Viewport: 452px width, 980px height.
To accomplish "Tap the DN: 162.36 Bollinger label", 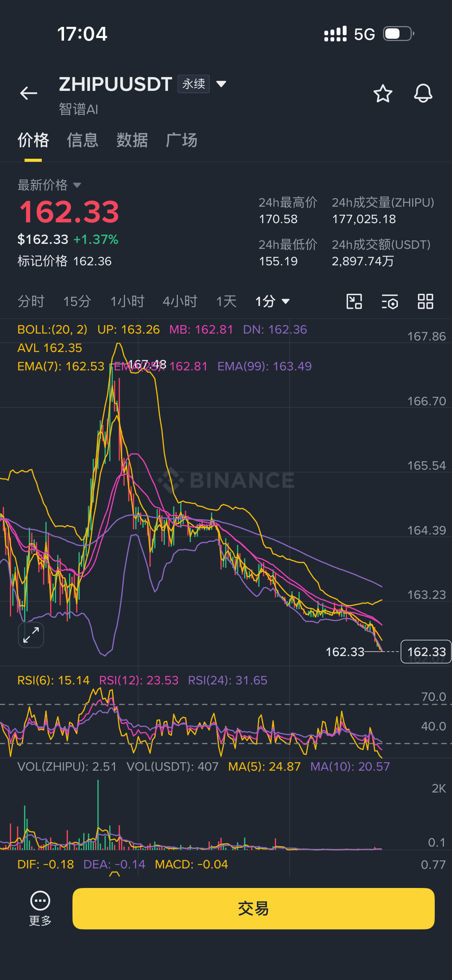I will (275, 329).
